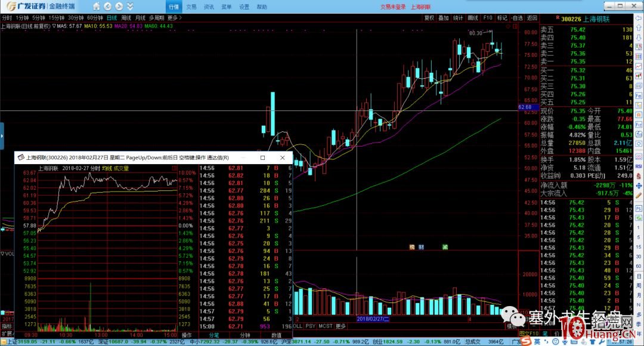Expand the double-chevron toolbar menu
This screenshot has height=346, width=644.
tap(130, 6)
